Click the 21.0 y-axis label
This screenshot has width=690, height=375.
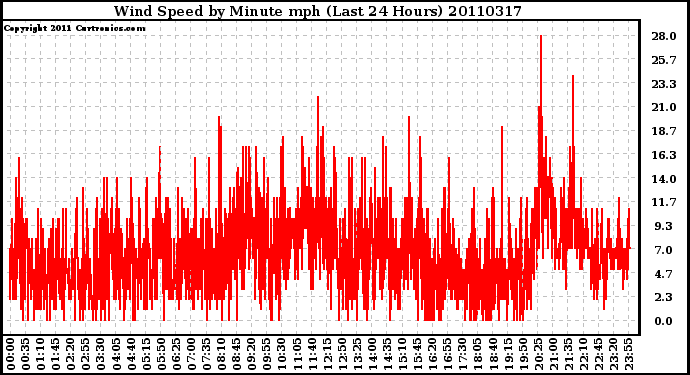(x=664, y=107)
